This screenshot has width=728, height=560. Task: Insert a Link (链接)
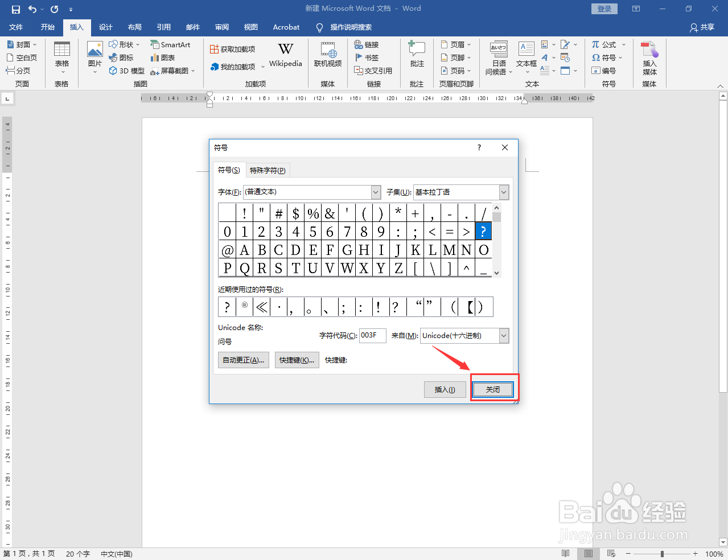point(367,44)
